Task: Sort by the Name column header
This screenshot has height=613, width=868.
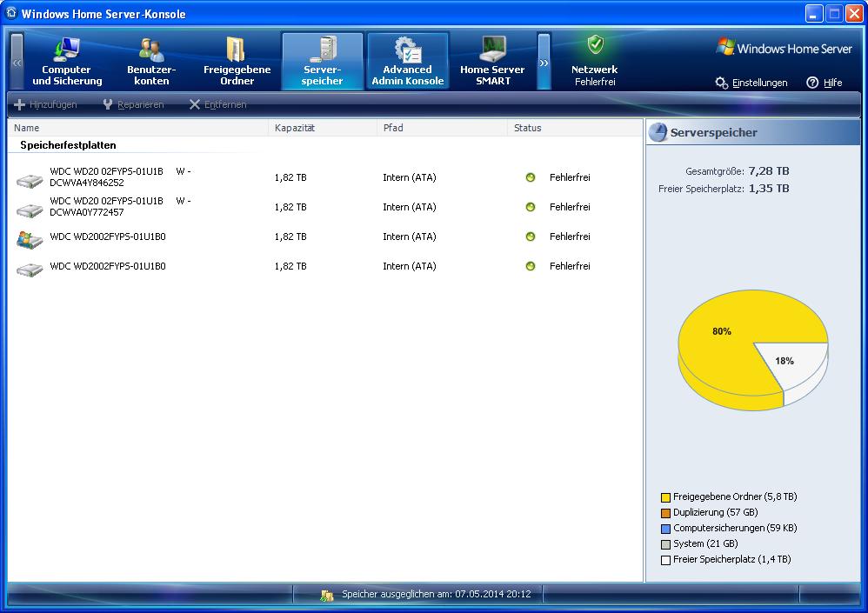Action: pos(137,128)
